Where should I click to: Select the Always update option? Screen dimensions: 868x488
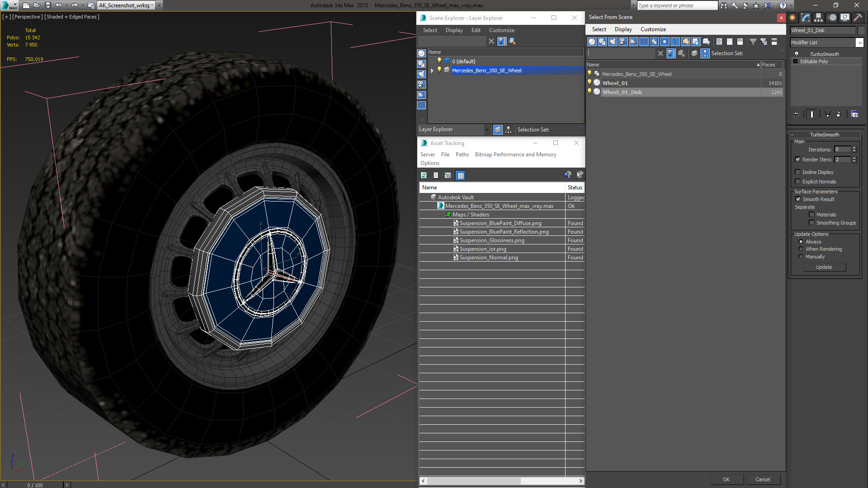pyautogui.click(x=801, y=242)
